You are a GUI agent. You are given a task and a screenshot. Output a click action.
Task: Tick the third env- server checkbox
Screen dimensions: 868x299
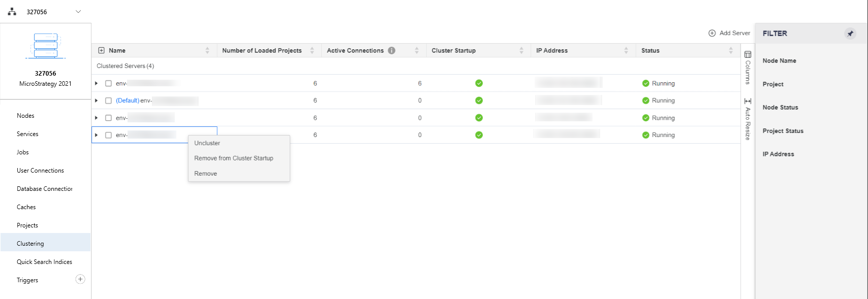click(108, 118)
